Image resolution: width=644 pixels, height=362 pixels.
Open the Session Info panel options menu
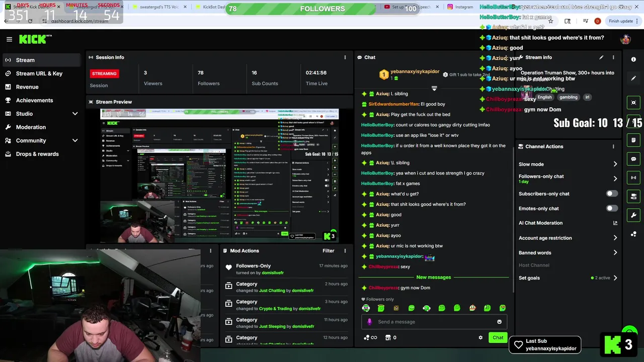coord(345,57)
